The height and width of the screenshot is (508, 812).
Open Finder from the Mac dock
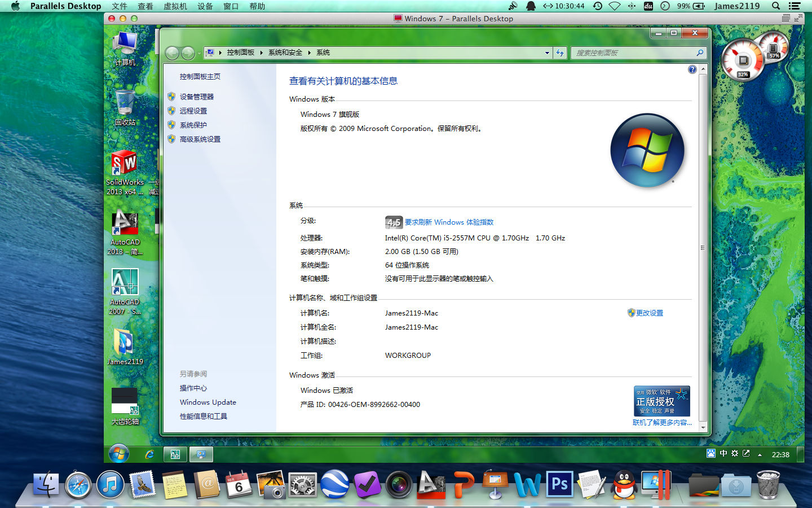point(46,484)
